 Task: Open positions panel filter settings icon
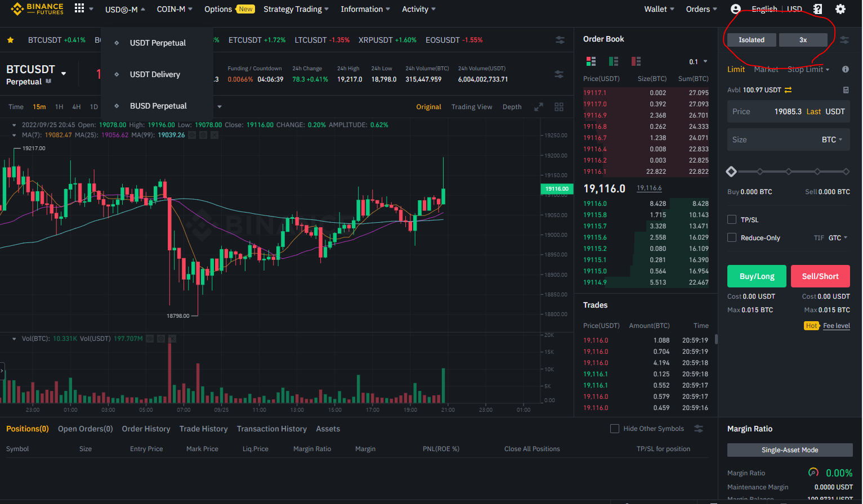pos(699,429)
